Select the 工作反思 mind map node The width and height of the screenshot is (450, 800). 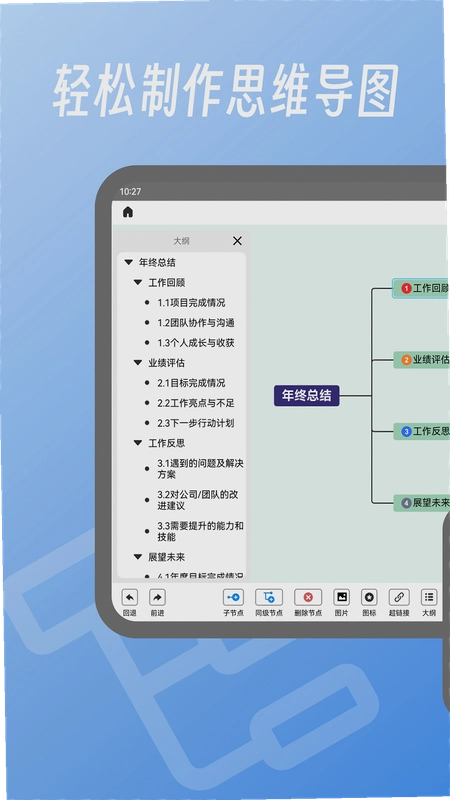(422, 431)
